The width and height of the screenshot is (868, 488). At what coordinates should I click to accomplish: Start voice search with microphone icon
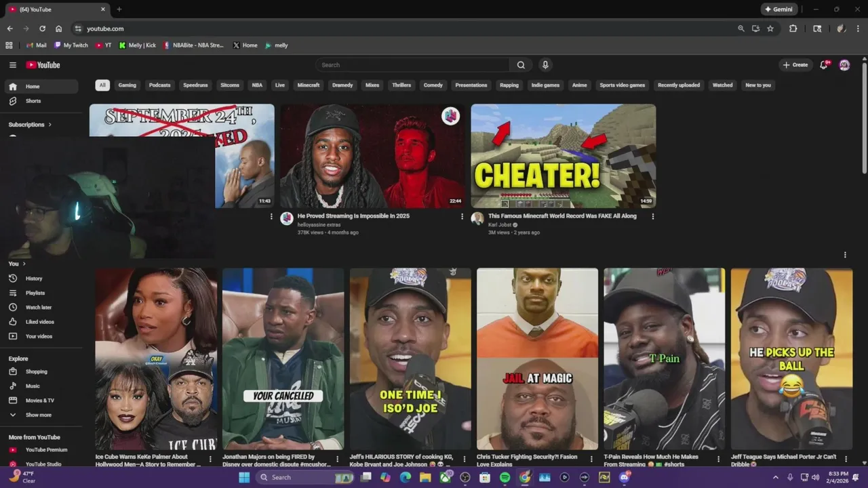pyautogui.click(x=545, y=65)
